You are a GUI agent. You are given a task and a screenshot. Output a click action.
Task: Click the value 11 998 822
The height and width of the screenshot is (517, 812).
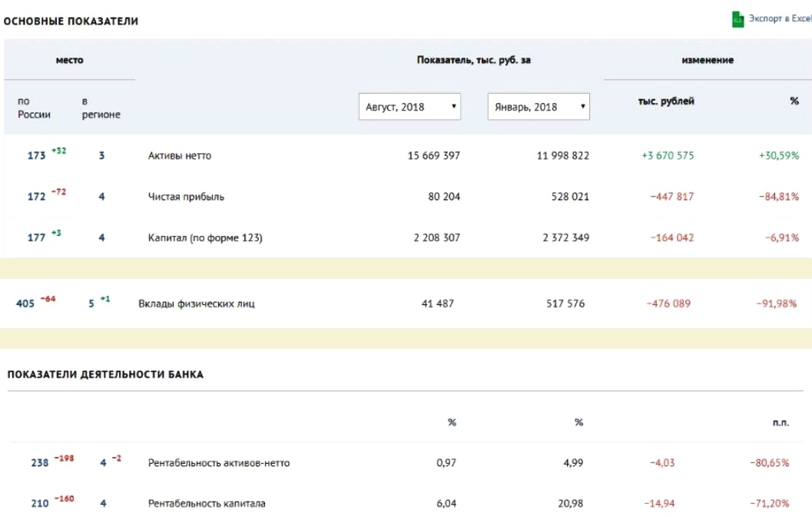click(x=562, y=155)
